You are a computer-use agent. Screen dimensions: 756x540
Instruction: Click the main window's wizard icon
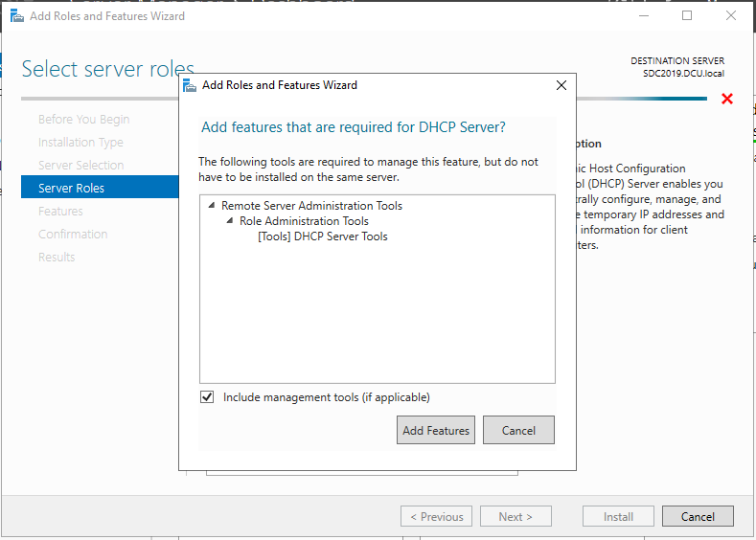click(x=16, y=16)
